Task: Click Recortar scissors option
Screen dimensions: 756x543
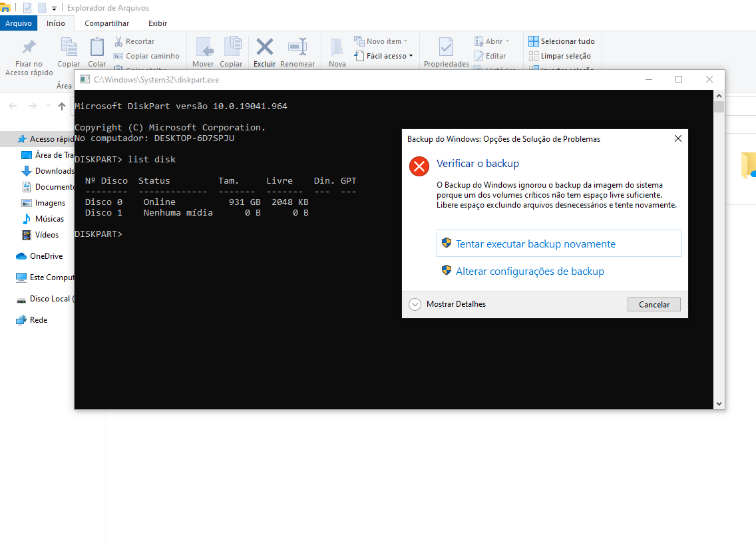Action: (134, 41)
